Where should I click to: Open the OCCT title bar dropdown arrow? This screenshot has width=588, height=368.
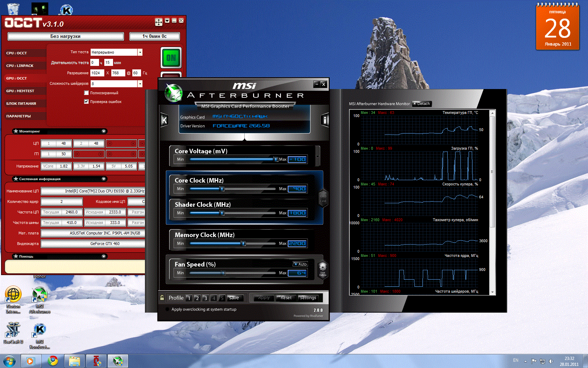[x=167, y=21]
